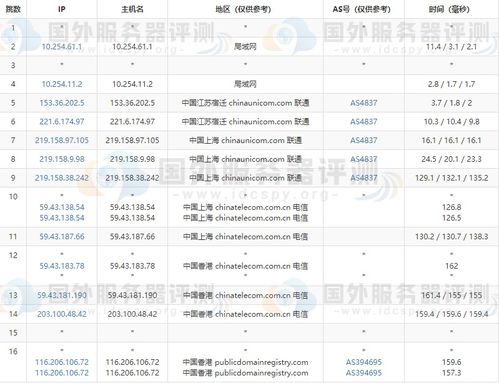Screen dimensions: 499x383
Task: Select hostname cell 153.36.202.5
Action: [132, 103]
